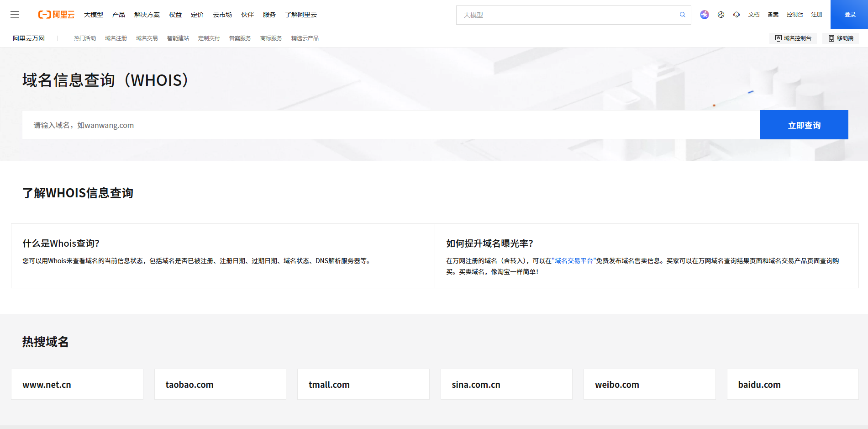Open the hamburger navigation menu

(x=15, y=15)
